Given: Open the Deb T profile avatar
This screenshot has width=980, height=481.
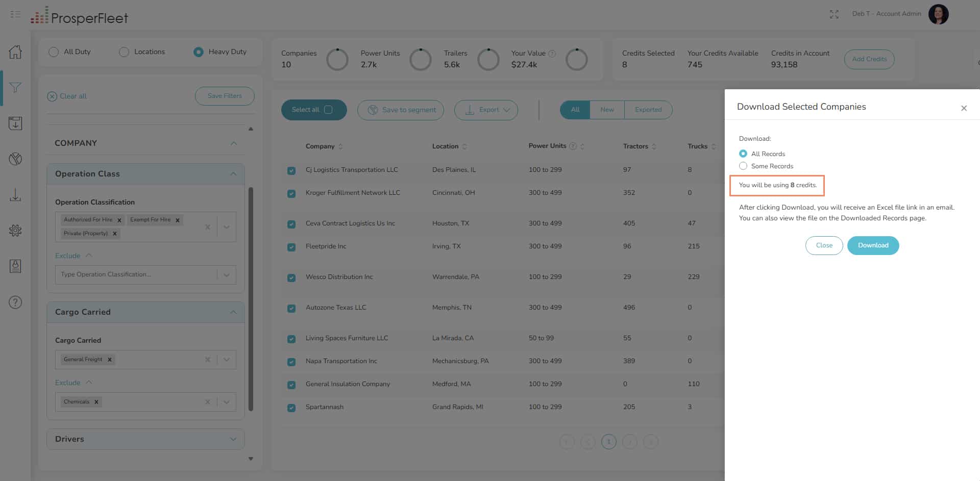Looking at the screenshot, I should [x=938, y=14].
